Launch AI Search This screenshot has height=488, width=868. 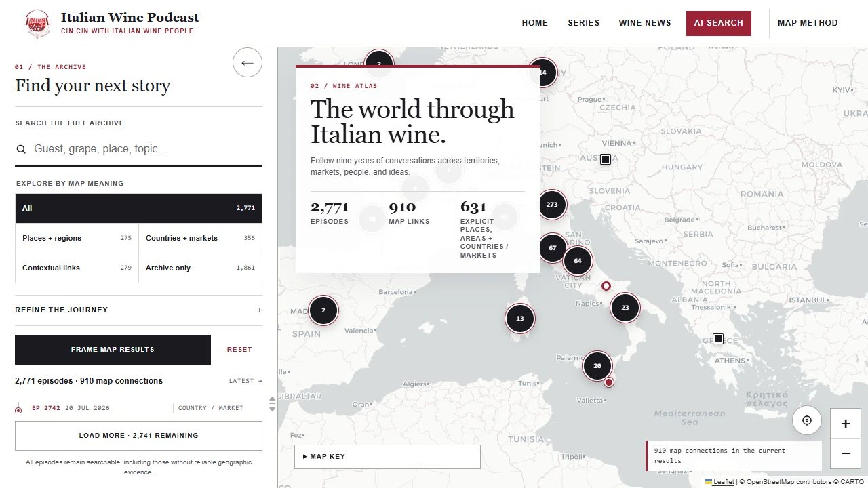coord(719,23)
